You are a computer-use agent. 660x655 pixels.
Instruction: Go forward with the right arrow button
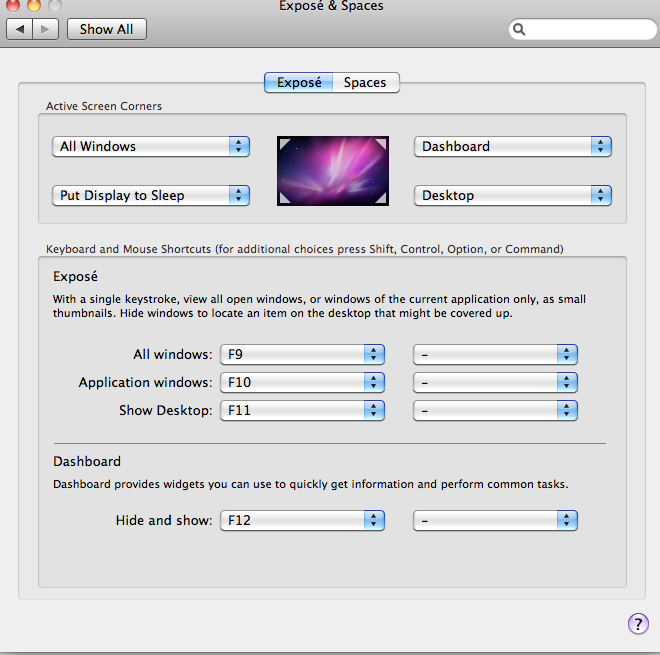(x=45, y=29)
